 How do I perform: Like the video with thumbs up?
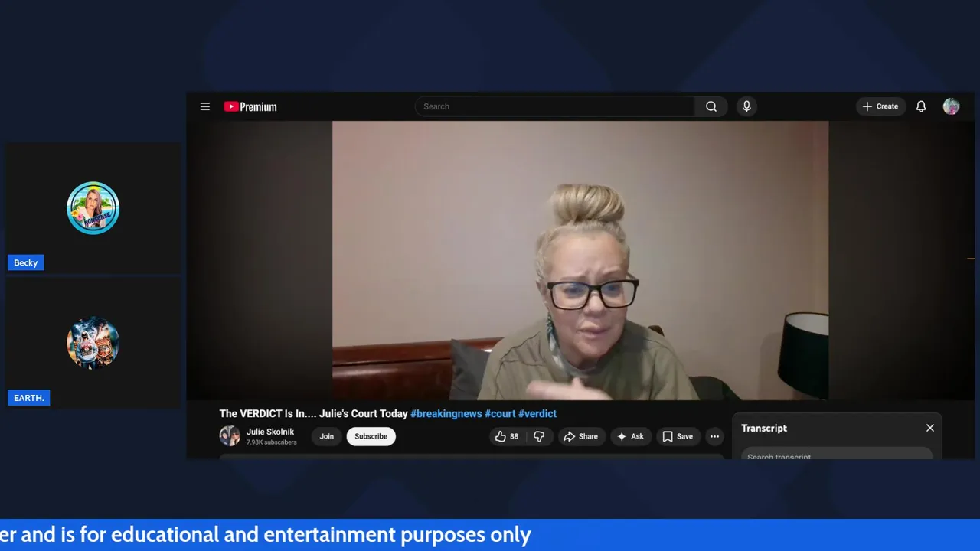coord(507,436)
